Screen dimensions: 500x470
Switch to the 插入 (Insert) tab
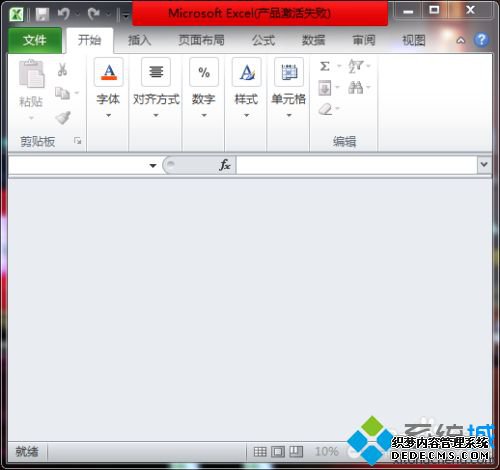140,40
